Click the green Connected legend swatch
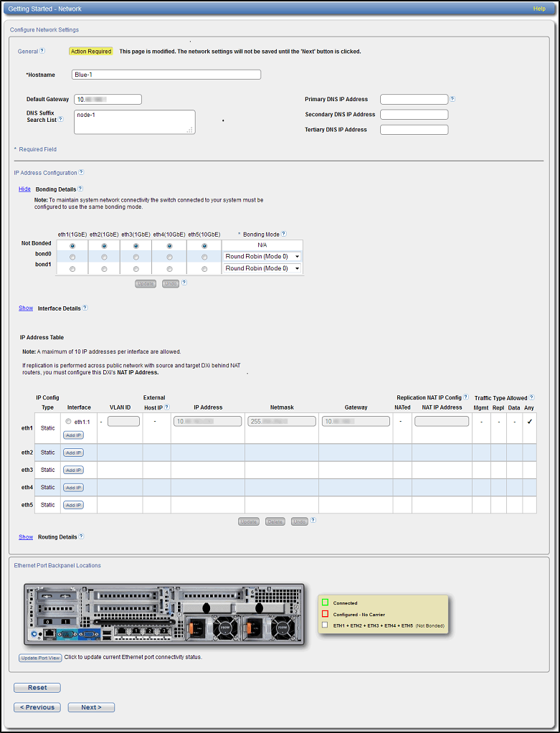Image resolution: width=560 pixels, height=733 pixels. (326, 603)
